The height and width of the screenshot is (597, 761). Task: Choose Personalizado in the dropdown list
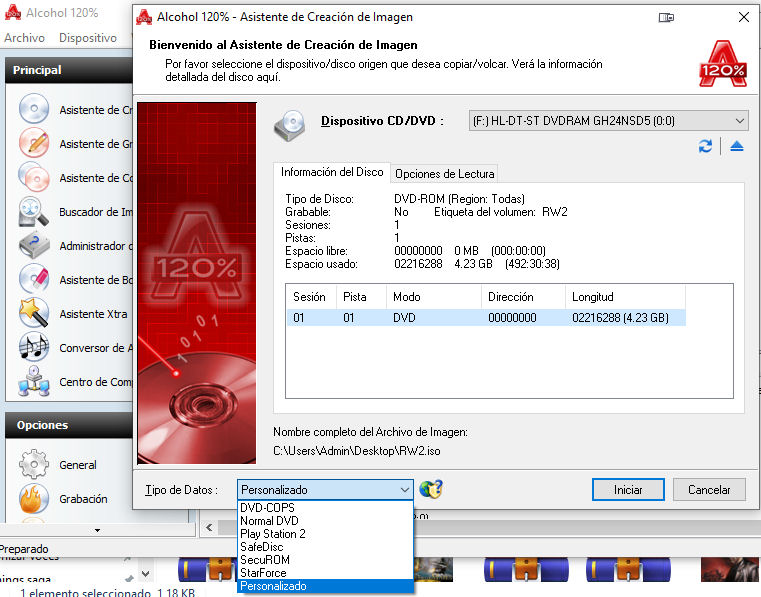point(325,586)
